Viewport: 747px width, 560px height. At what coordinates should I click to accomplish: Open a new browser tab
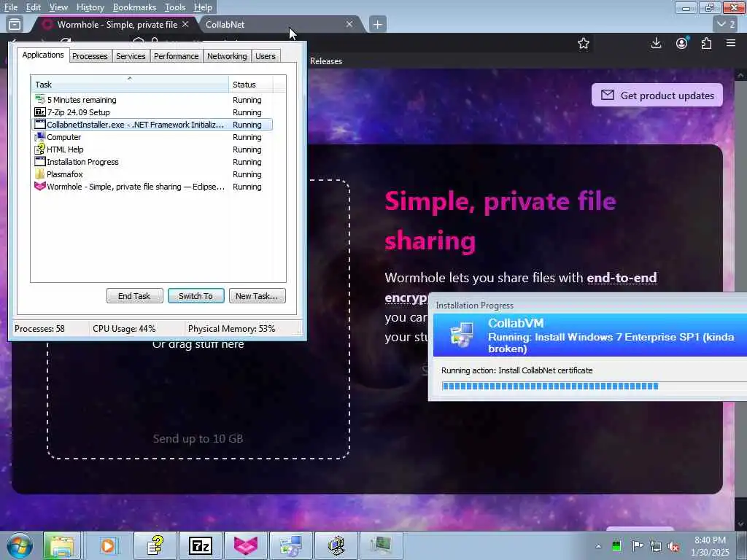377,24
